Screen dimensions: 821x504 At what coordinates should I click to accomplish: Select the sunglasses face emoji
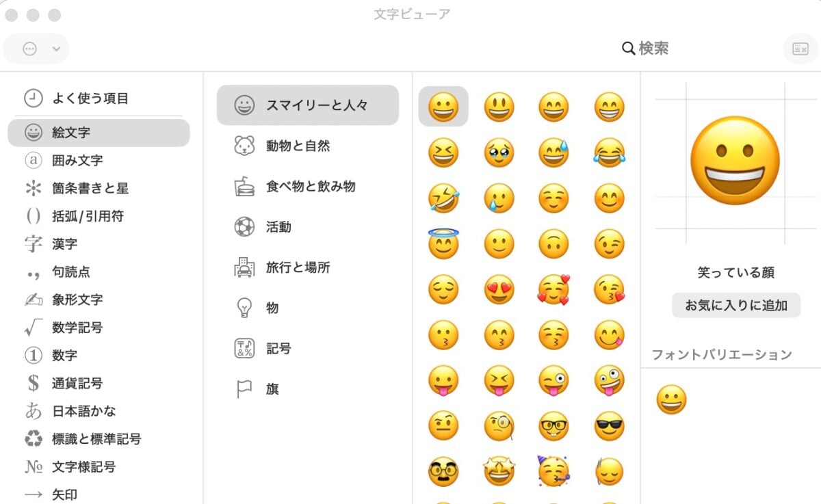[x=609, y=426]
